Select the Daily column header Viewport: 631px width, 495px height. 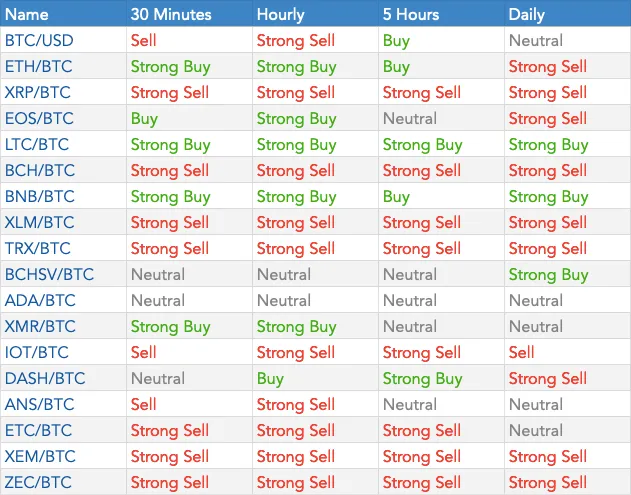coord(527,15)
